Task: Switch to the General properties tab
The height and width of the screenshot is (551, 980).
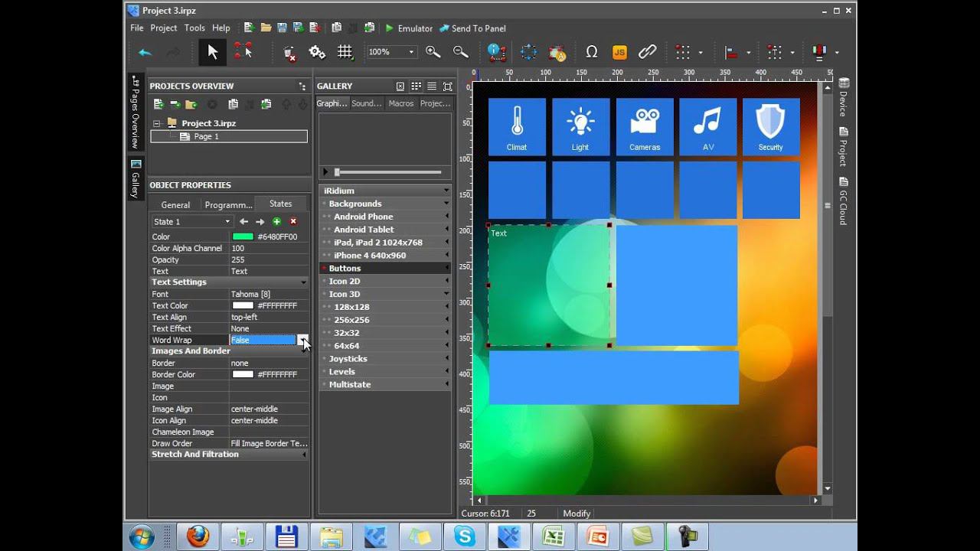Action: point(175,204)
